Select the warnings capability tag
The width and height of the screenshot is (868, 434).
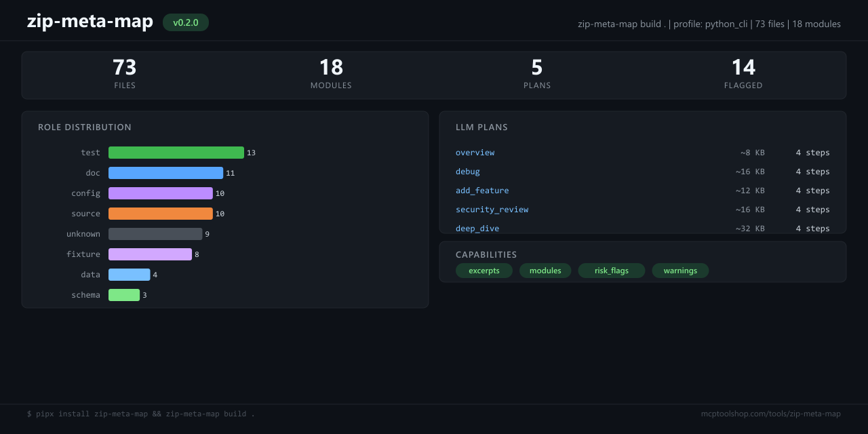pos(680,271)
